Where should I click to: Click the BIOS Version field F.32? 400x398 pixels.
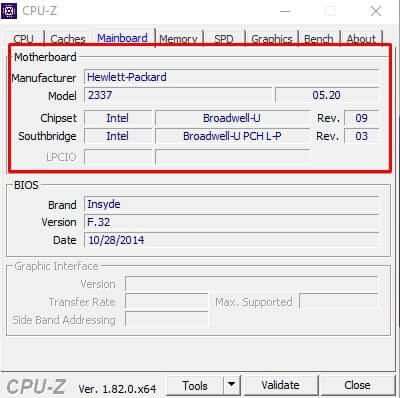pyautogui.click(x=232, y=222)
